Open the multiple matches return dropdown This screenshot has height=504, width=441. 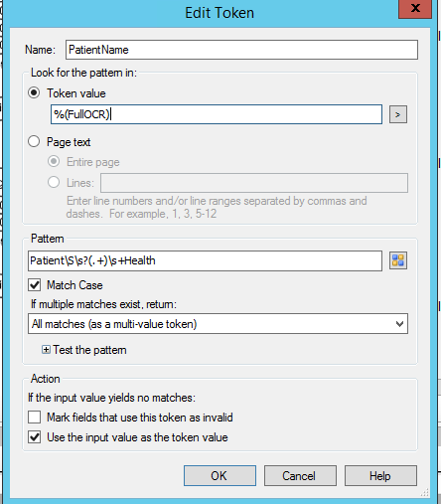[218, 324]
